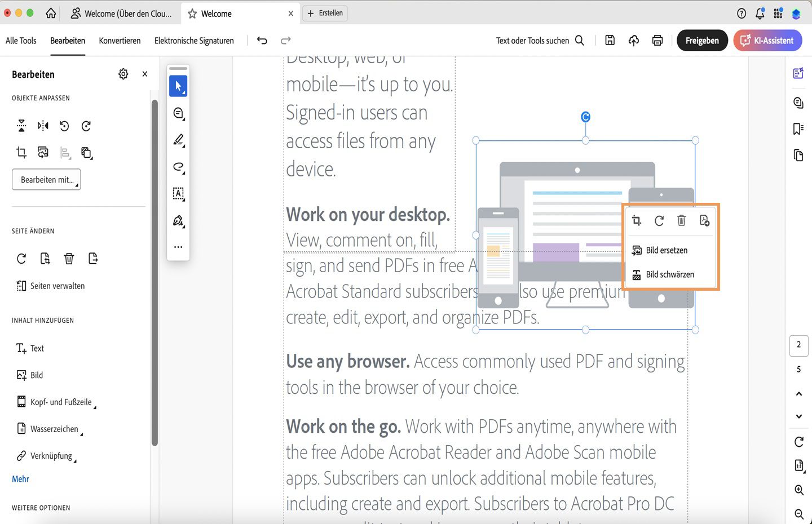
Task: Click the Freigeben button
Action: pos(701,40)
